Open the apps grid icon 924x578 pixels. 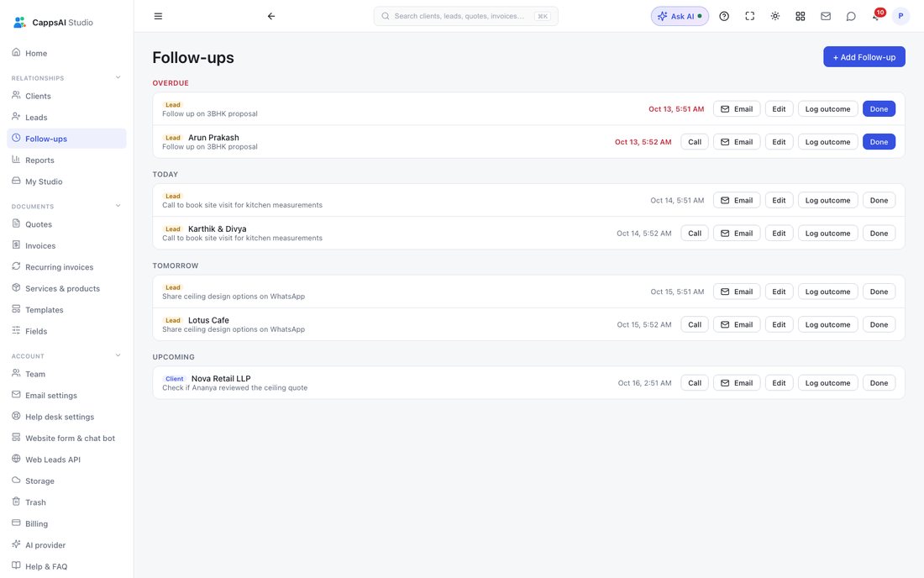click(801, 16)
